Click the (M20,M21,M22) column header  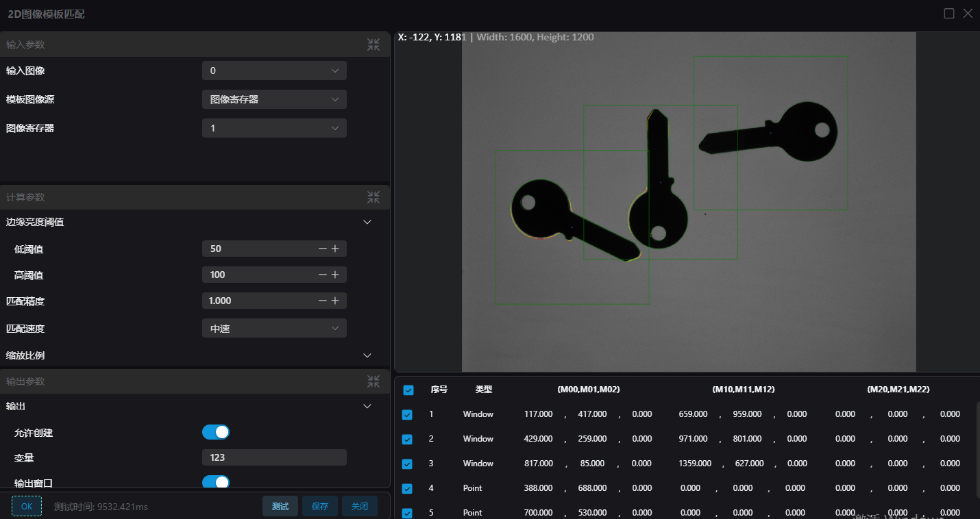898,389
